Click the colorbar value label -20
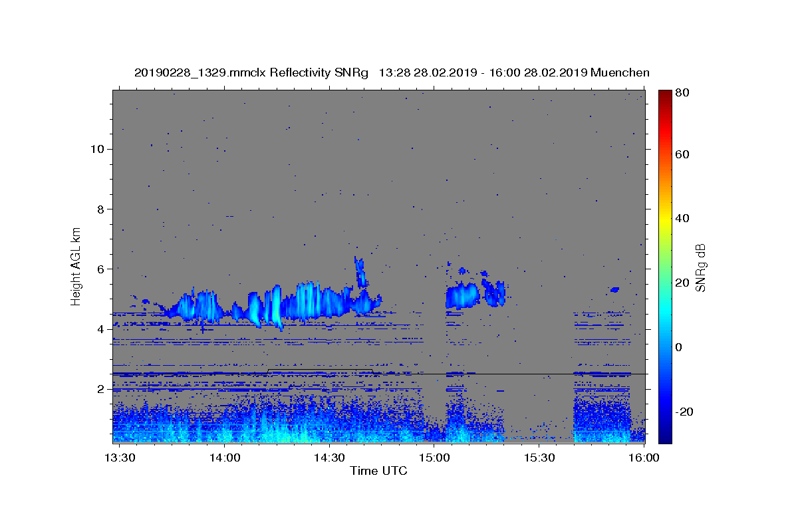This screenshot has width=798, height=532. [685, 412]
